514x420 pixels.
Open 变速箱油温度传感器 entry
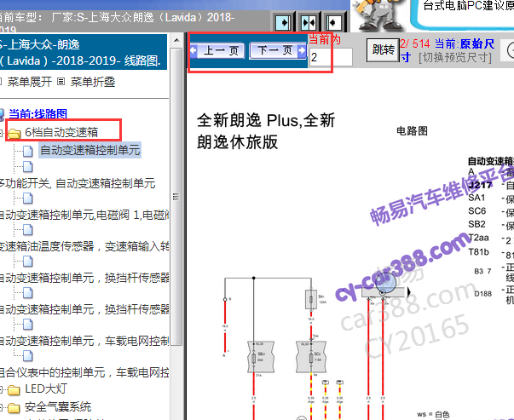tap(84, 246)
